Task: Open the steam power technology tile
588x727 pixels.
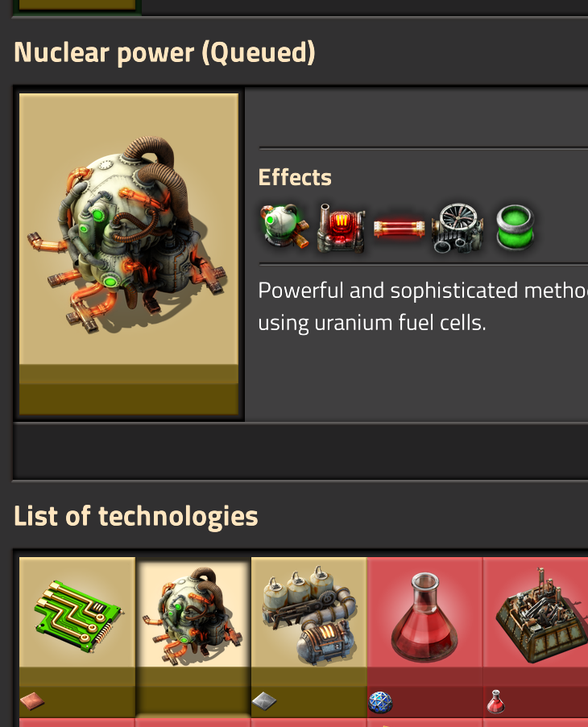Action: (308, 637)
